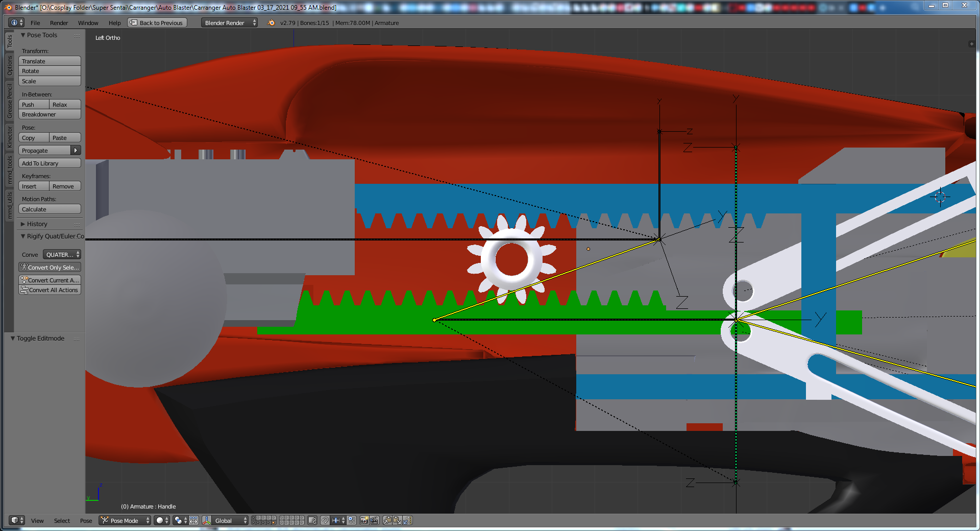Open the snap element type selector
The width and height of the screenshot is (980, 531).
click(x=338, y=520)
